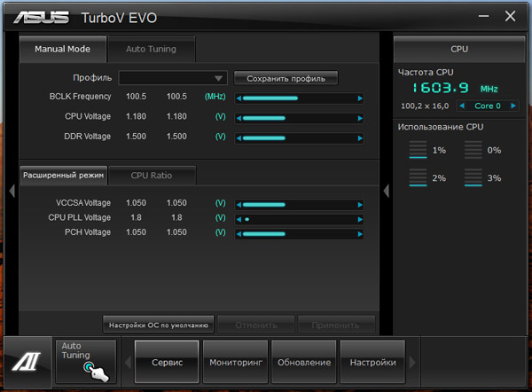Increase CPU PLL Voltage with right arrow
Screen dimensions: 532x392
360,220
